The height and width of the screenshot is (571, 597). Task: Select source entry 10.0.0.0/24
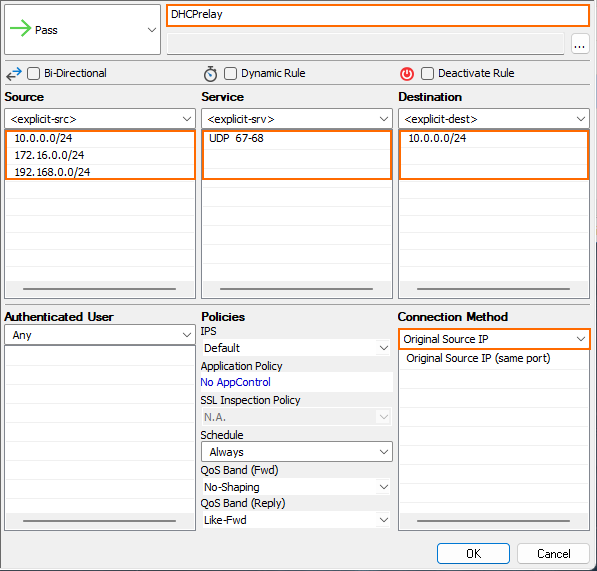click(100, 138)
